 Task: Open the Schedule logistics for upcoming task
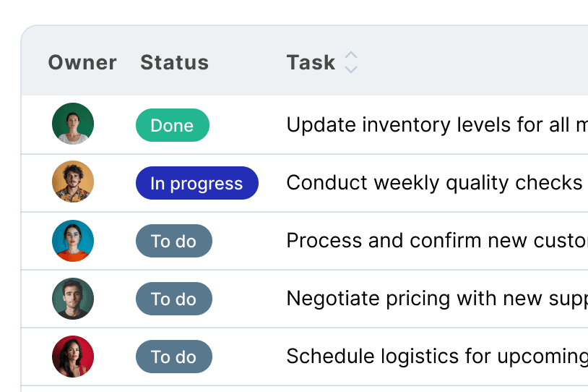click(x=437, y=357)
